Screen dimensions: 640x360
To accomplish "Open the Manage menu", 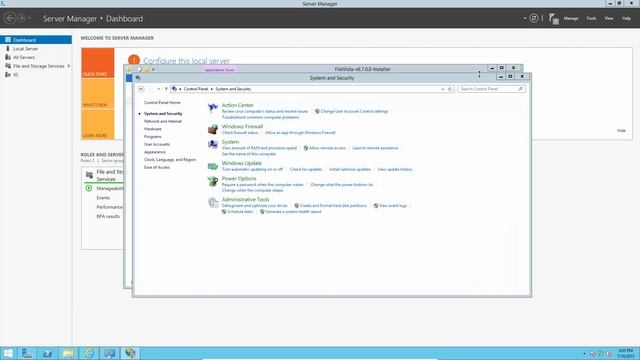I will point(571,18).
